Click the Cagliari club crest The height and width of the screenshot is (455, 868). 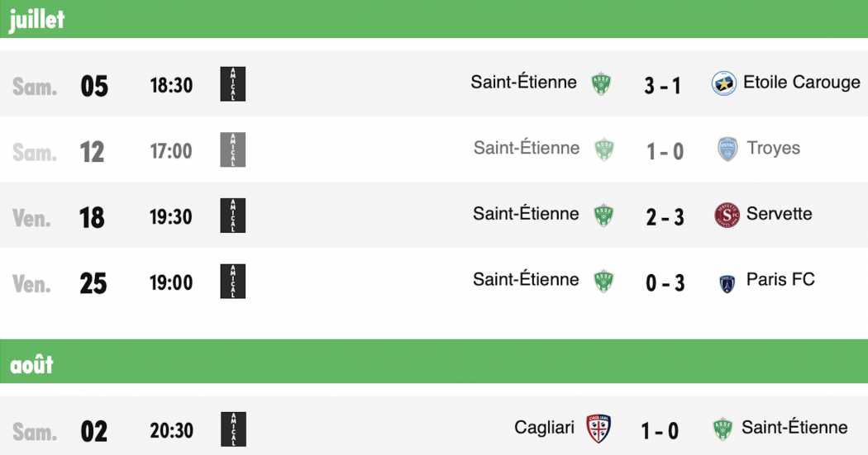[x=599, y=429]
